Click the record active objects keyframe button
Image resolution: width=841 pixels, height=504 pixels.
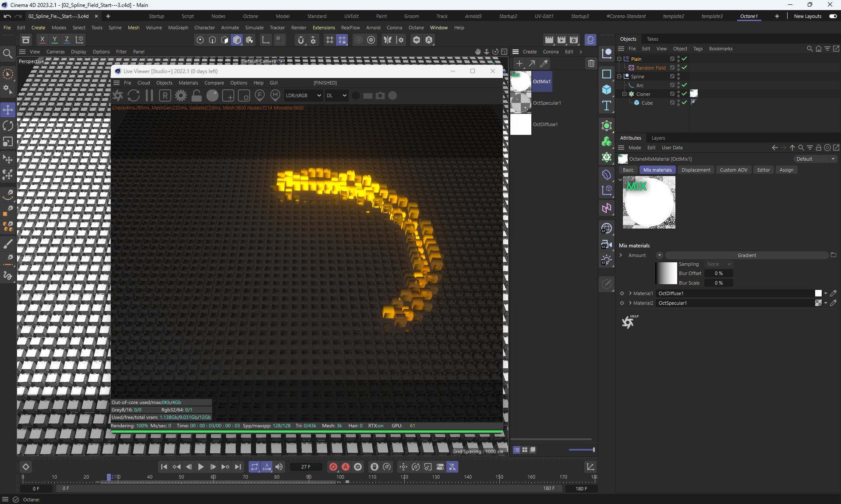click(333, 467)
